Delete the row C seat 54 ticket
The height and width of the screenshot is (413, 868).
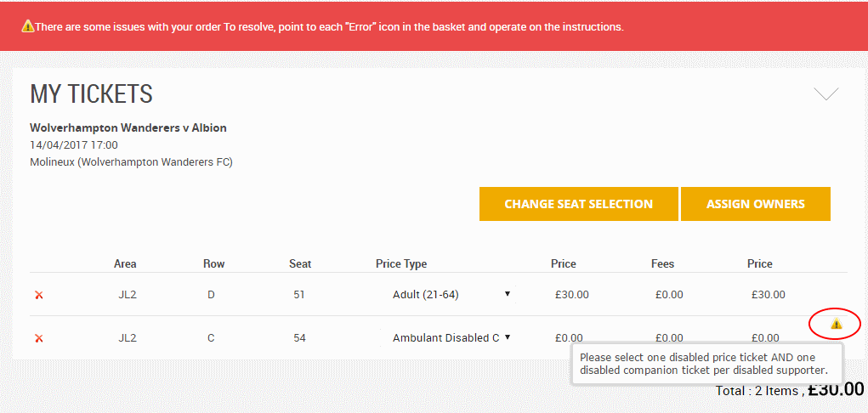39,338
